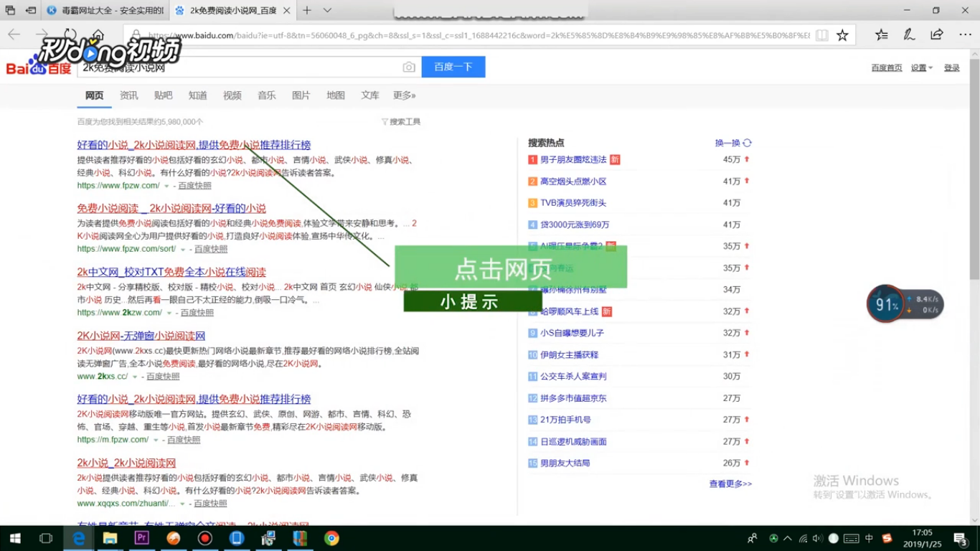Click the browser address bar URL
The width and height of the screenshot is (980, 551).
click(x=479, y=35)
